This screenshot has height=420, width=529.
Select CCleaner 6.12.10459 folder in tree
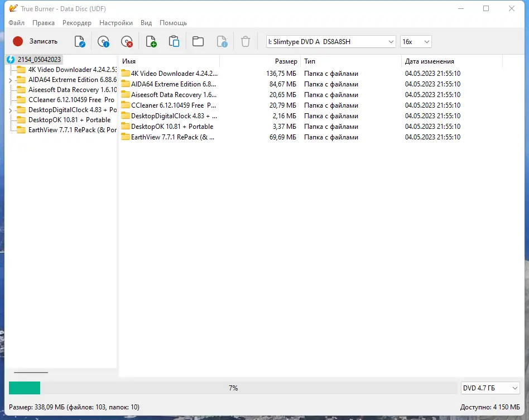tap(71, 100)
